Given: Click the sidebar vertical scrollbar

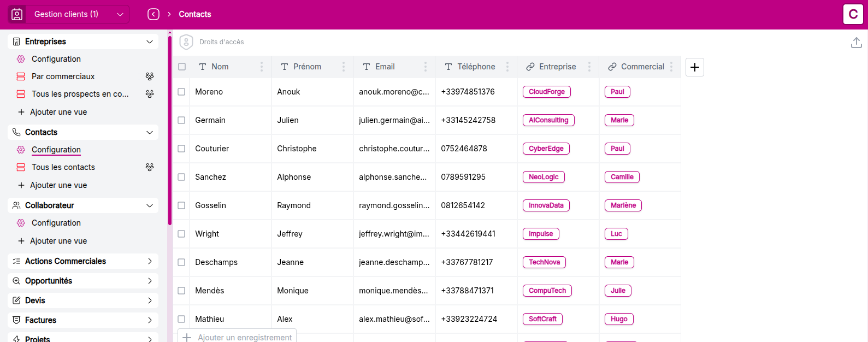Looking at the screenshot, I should 170,130.
